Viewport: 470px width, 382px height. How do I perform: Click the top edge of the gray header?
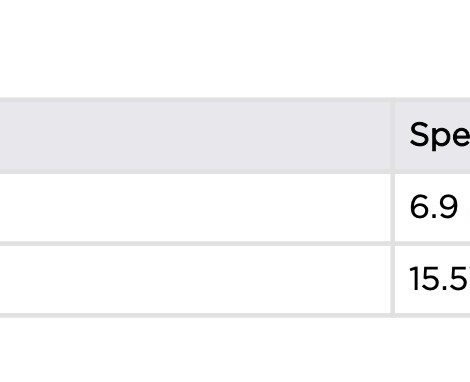tap(235, 100)
